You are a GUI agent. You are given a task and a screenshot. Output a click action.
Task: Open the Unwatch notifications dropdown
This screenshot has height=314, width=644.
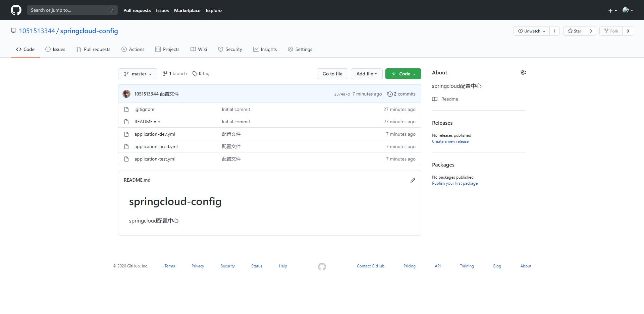coord(532,31)
